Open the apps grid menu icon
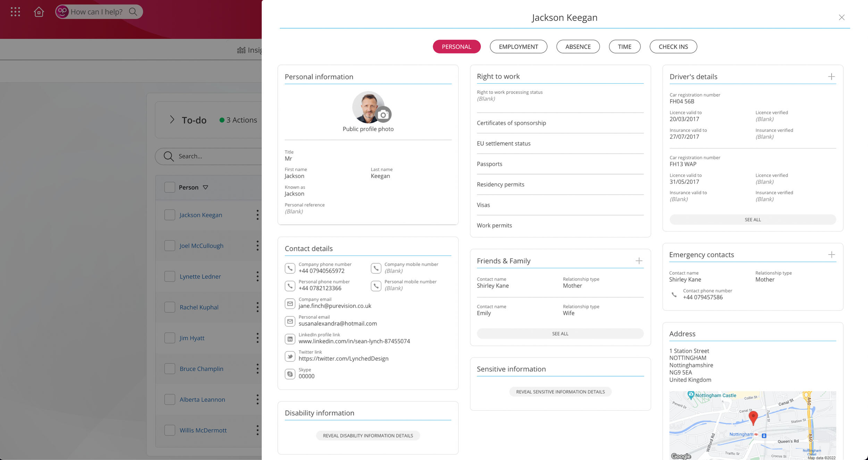The height and width of the screenshot is (460, 868). (x=15, y=12)
